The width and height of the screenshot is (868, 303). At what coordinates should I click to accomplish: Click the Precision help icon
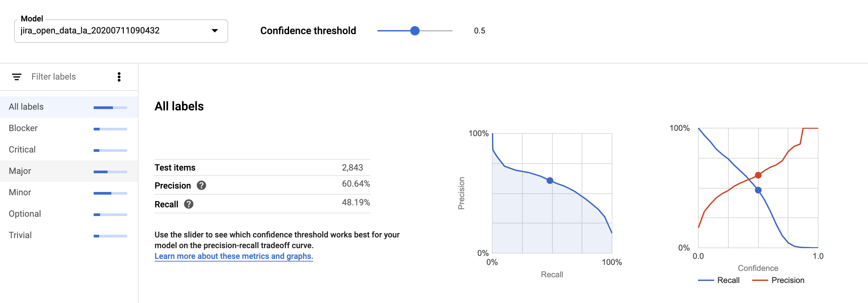(x=201, y=186)
